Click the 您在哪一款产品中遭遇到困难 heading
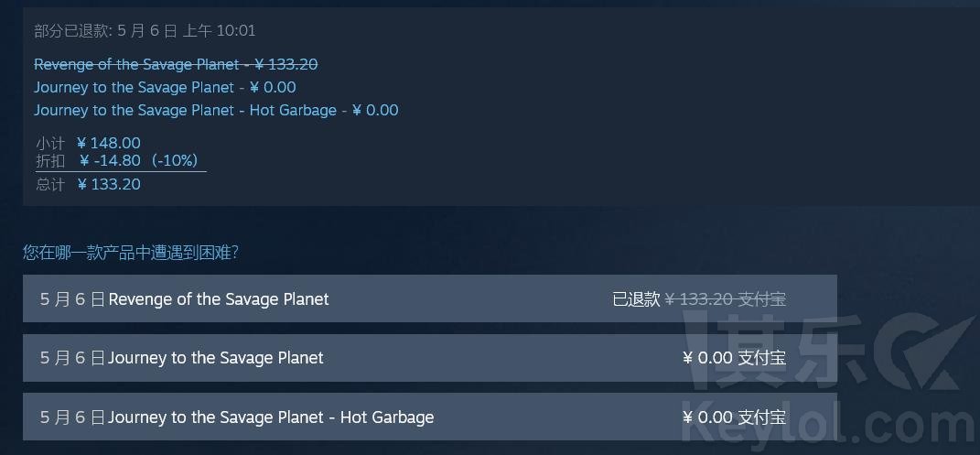Screen dimensions: 980x455 131,253
